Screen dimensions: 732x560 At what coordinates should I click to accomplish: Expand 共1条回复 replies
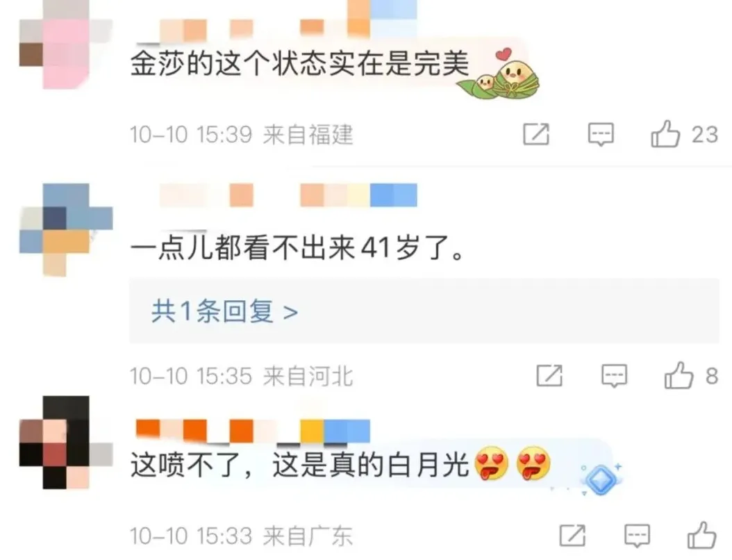tap(224, 311)
